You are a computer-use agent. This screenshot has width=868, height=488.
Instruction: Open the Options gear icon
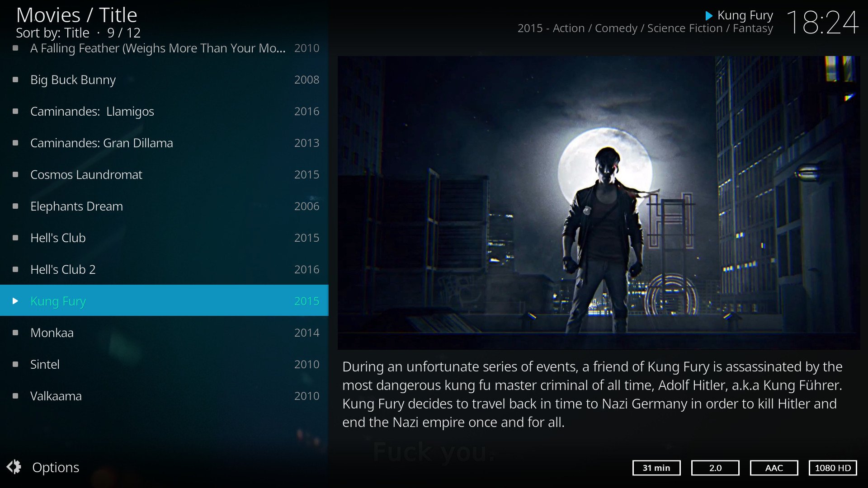(14, 467)
